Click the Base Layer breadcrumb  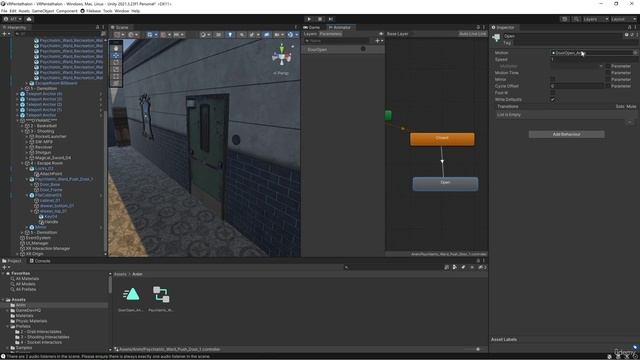click(397, 34)
